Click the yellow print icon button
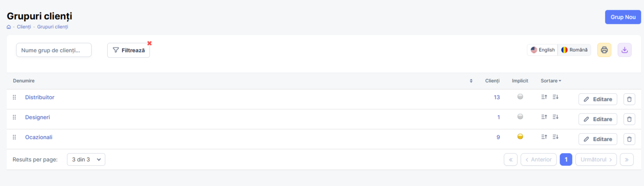This screenshot has height=186, width=644. [x=604, y=50]
